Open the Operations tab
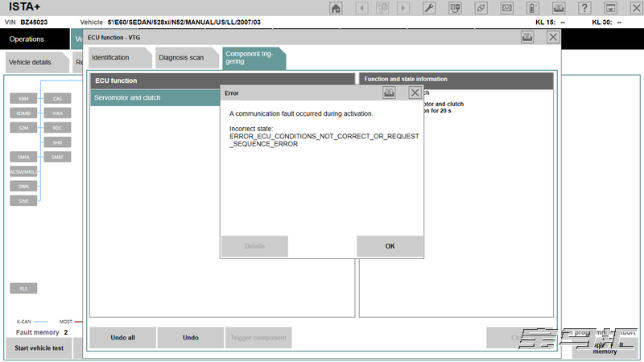This screenshot has height=362, width=644. click(x=35, y=39)
